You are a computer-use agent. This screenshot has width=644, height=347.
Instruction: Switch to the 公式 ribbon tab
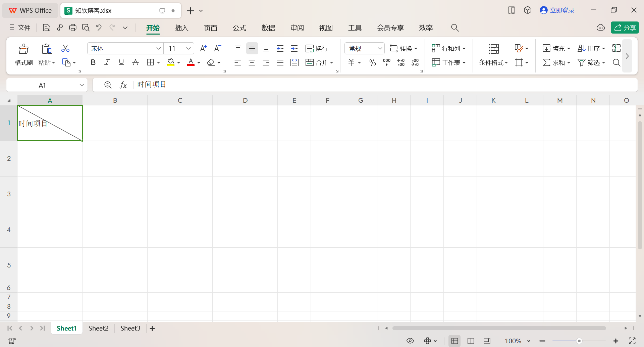(x=239, y=28)
